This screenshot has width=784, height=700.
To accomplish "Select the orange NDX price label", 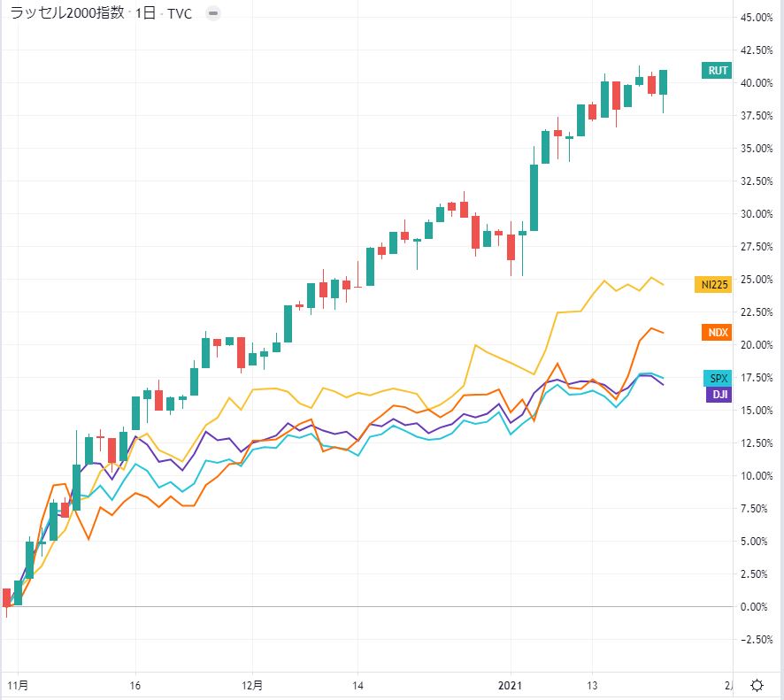I will [x=717, y=333].
